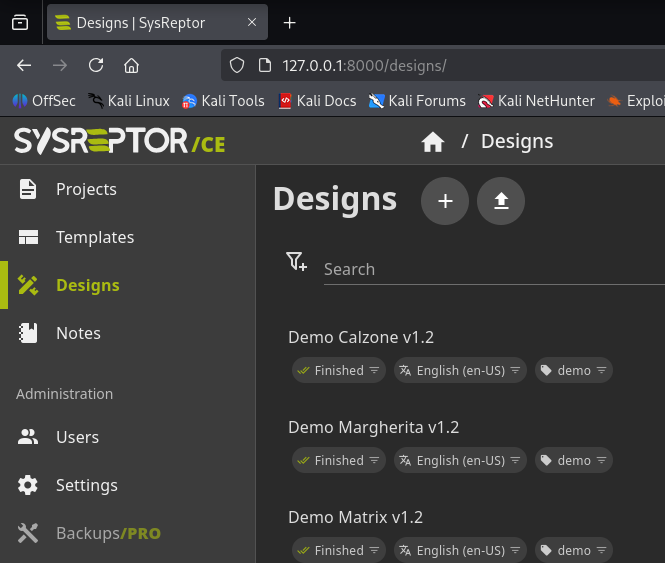665x563 pixels.
Task: Click the page info icon in address bar
Action: point(265,65)
